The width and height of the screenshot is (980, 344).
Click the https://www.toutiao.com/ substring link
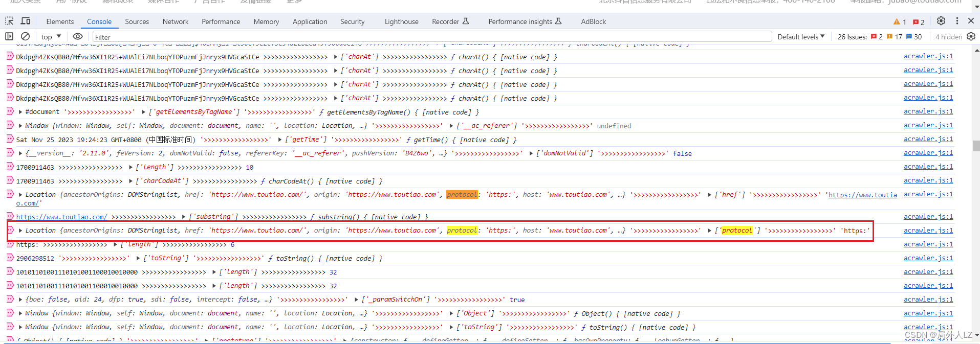pos(61,217)
